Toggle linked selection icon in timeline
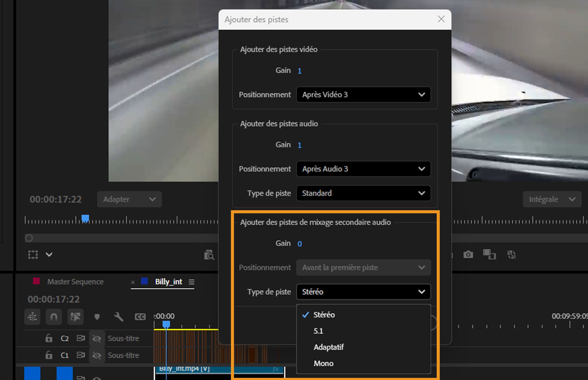This screenshot has height=380, width=588. click(75, 317)
